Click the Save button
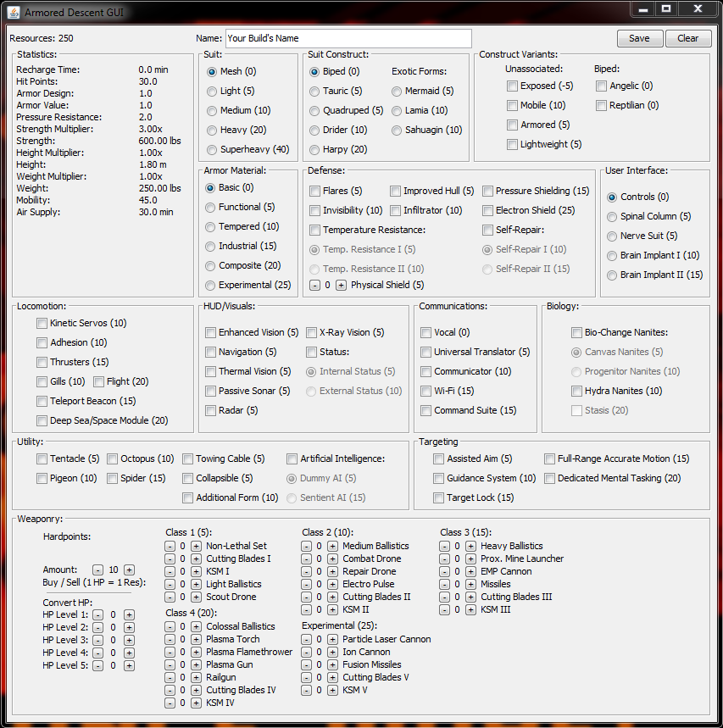The height and width of the screenshot is (728, 723). pyautogui.click(x=639, y=38)
